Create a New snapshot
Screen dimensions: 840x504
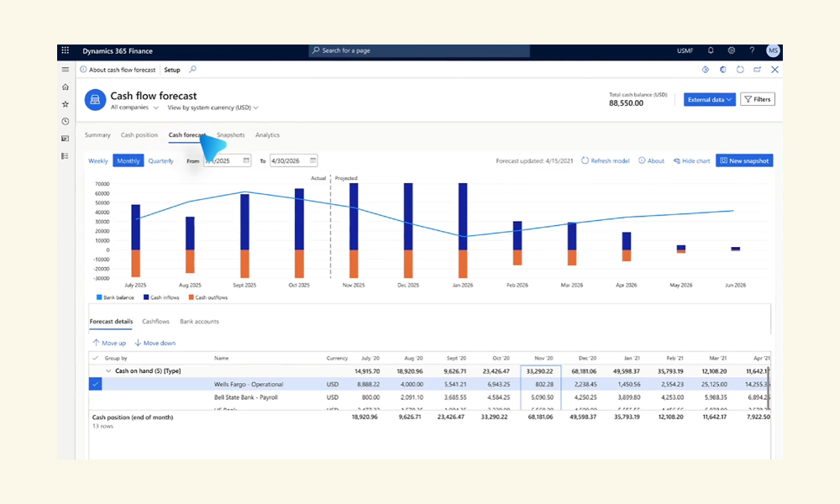click(x=744, y=160)
